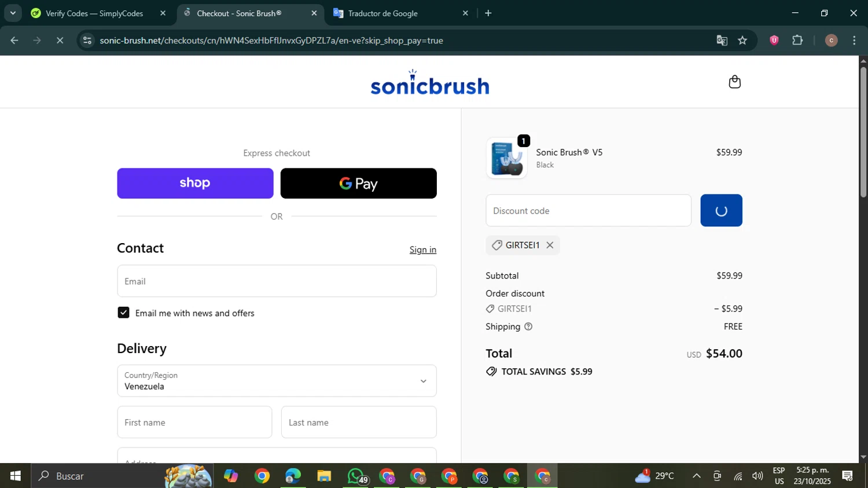This screenshot has height=488, width=868.
Task: Focus the Last name field
Action: [x=359, y=422]
